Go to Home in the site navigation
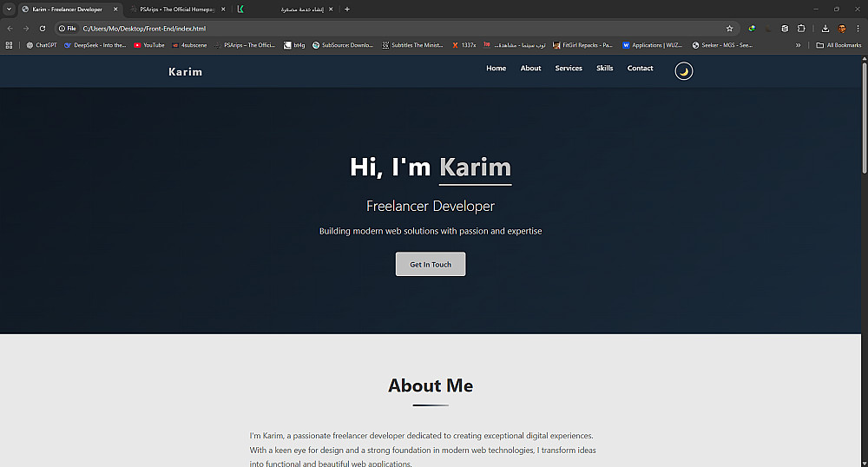 (496, 68)
